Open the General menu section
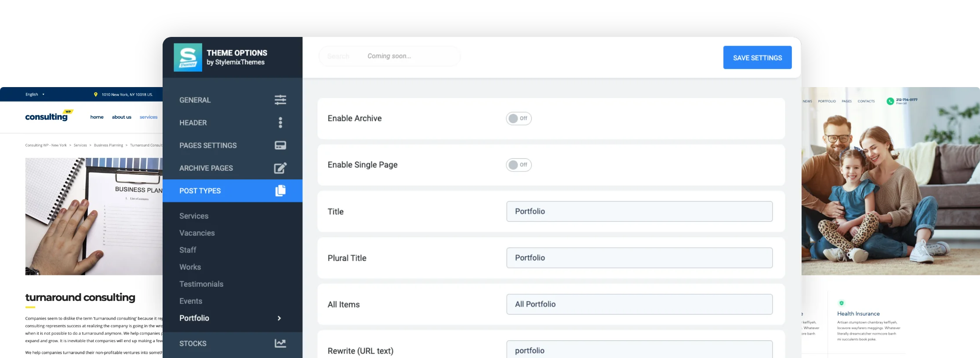The width and height of the screenshot is (980, 358). (232, 100)
